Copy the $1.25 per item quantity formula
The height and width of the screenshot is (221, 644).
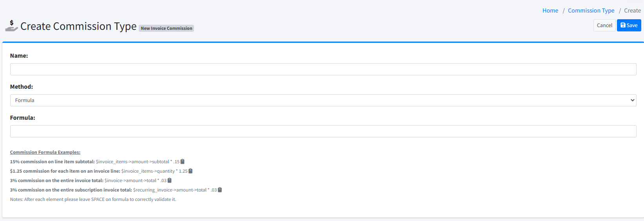pyautogui.click(x=190, y=171)
